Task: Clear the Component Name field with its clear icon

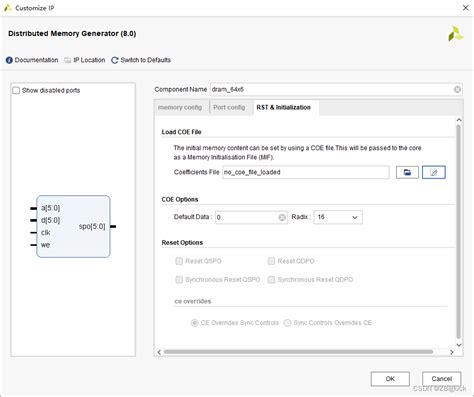Action: pos(457,89)
